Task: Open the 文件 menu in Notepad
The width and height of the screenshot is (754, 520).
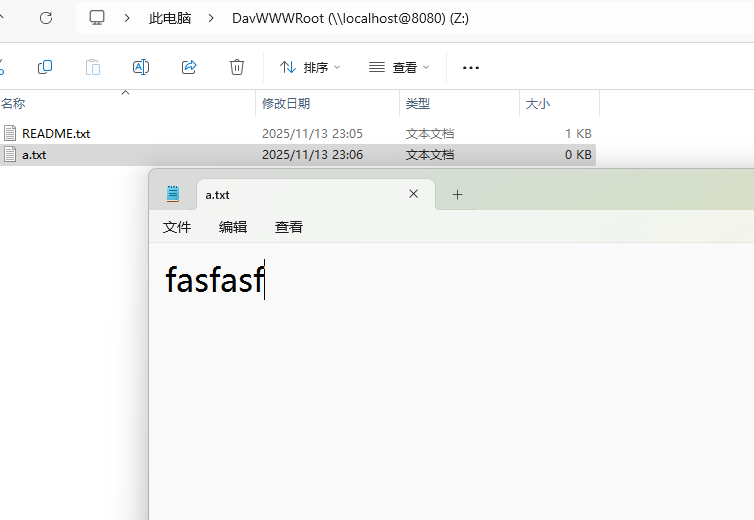Action: (177, 227)
